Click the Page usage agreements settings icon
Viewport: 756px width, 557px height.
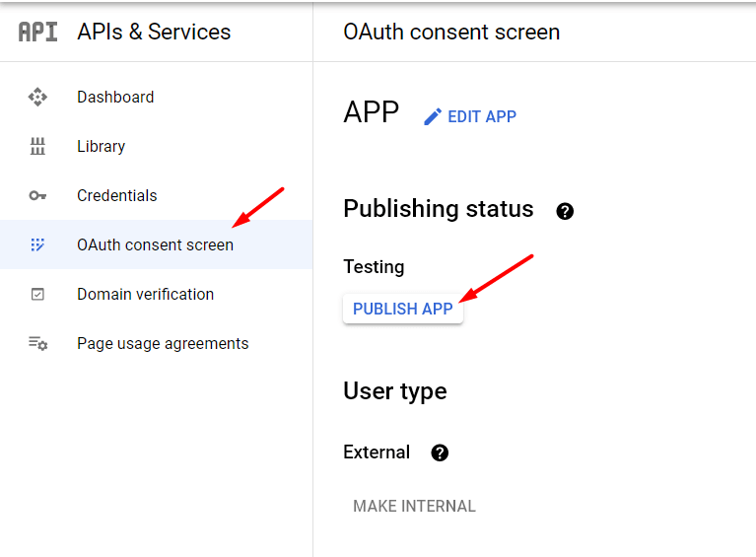[37, 343]
